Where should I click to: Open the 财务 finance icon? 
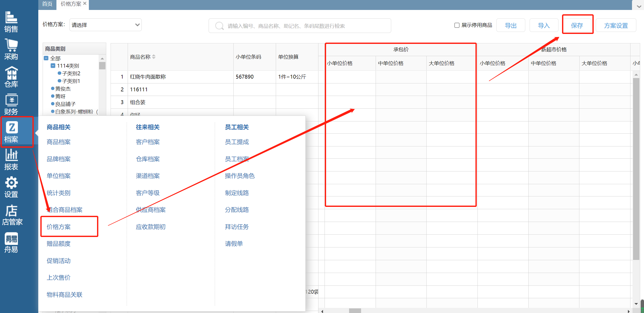tap(11, 105)
